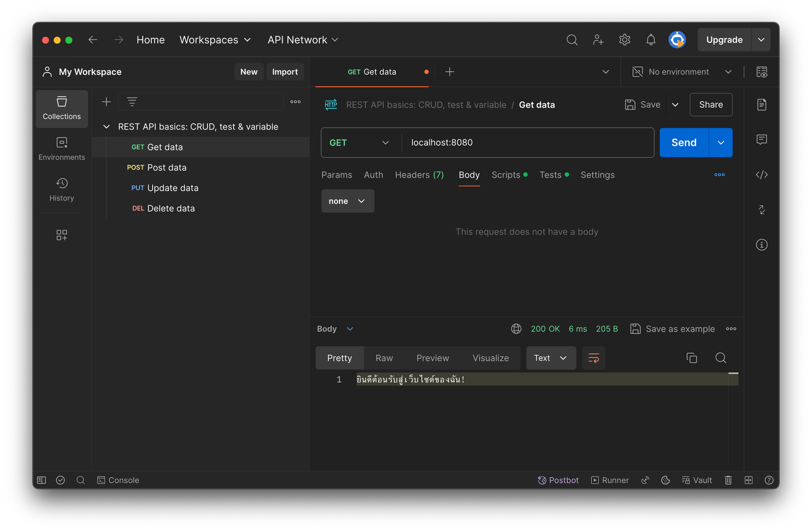Viewport: 812px width, 532px height.
Task: Launch the Collection Runner
Action: (609, 480)
